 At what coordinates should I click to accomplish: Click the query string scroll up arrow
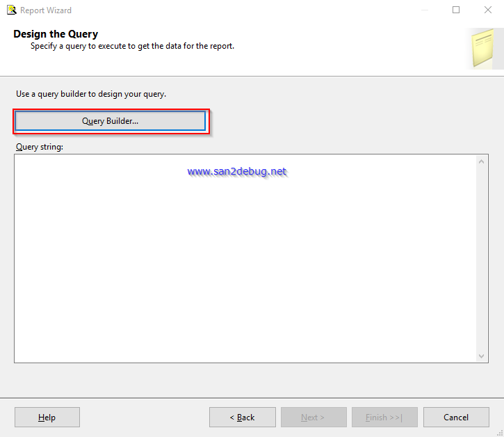pos(481,161)
